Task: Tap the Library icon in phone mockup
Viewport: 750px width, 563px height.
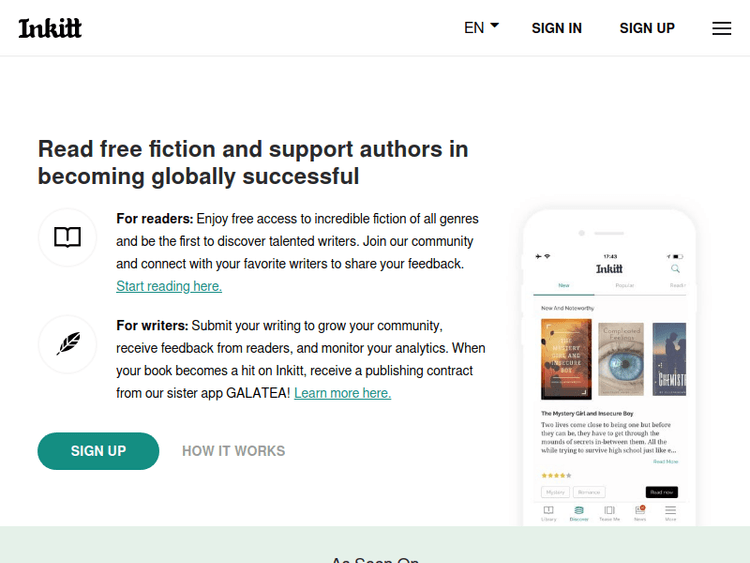Action: (x=548, y=512)
